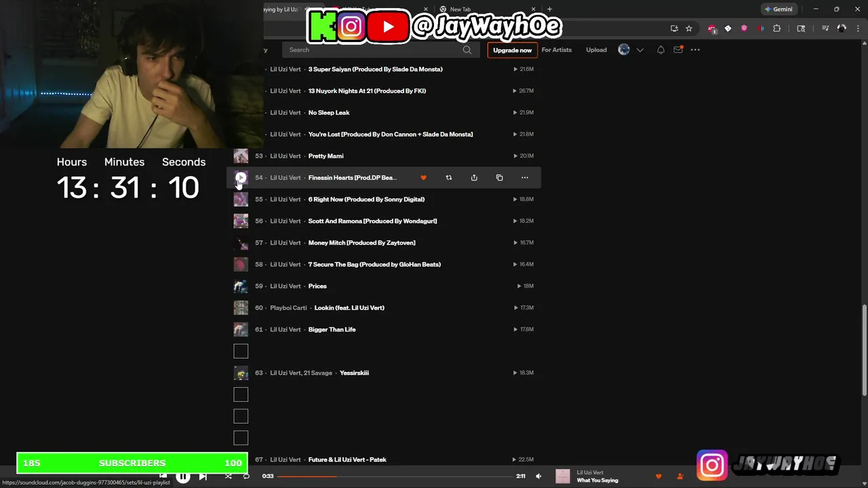This screenshot has height=488, width=868.
Task: Click the artwork for track 58 Secure The Bag
Action: 241,264
